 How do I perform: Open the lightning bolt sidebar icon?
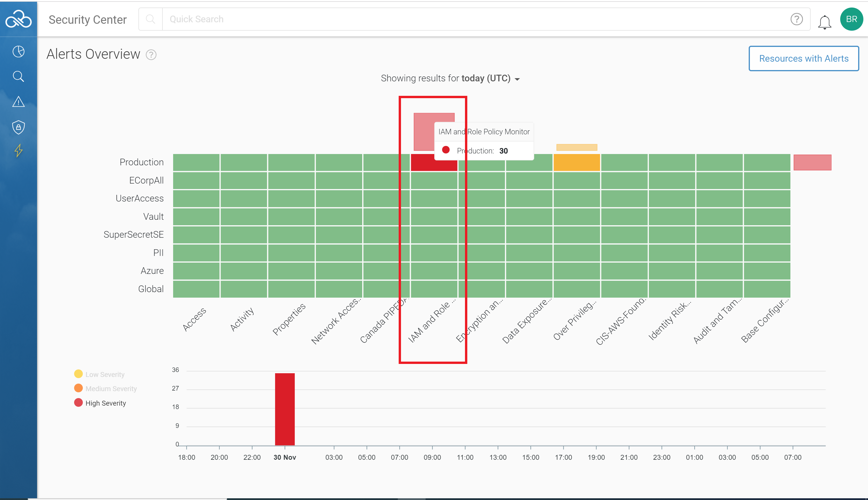pos(19,151)
